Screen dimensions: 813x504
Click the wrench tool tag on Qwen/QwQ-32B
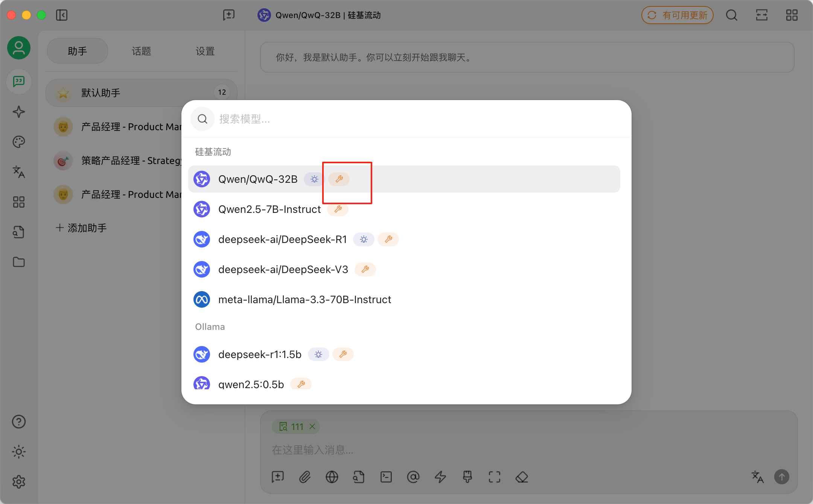click(339, 179)
